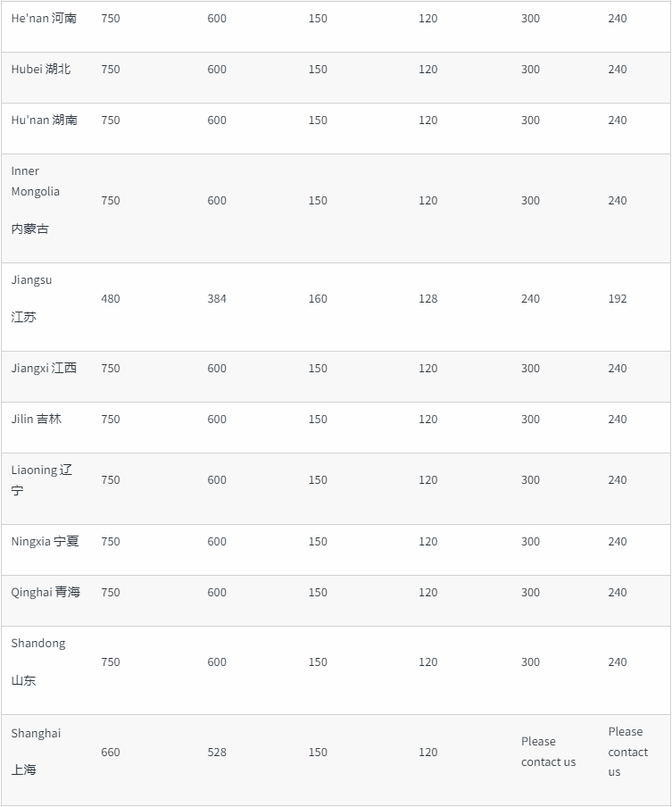Click the Hu'nan 湖南 row label
Viewport: 672px width, 807px height.
[45, 121]
